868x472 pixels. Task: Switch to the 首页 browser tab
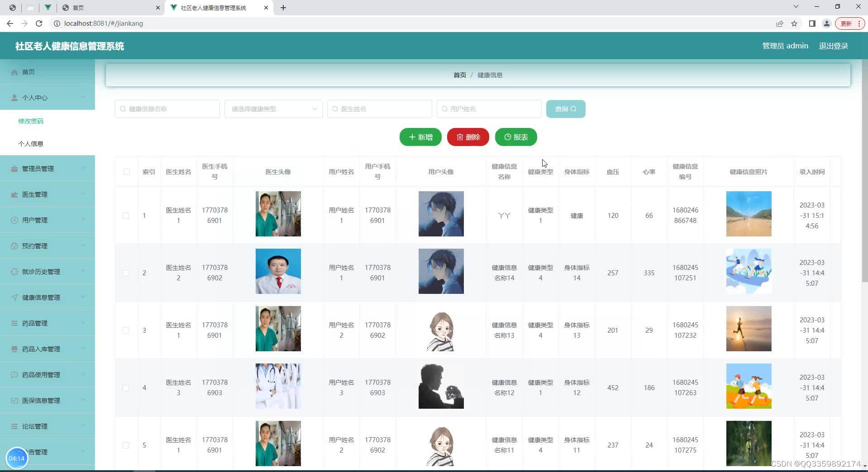tap(111, 8)
